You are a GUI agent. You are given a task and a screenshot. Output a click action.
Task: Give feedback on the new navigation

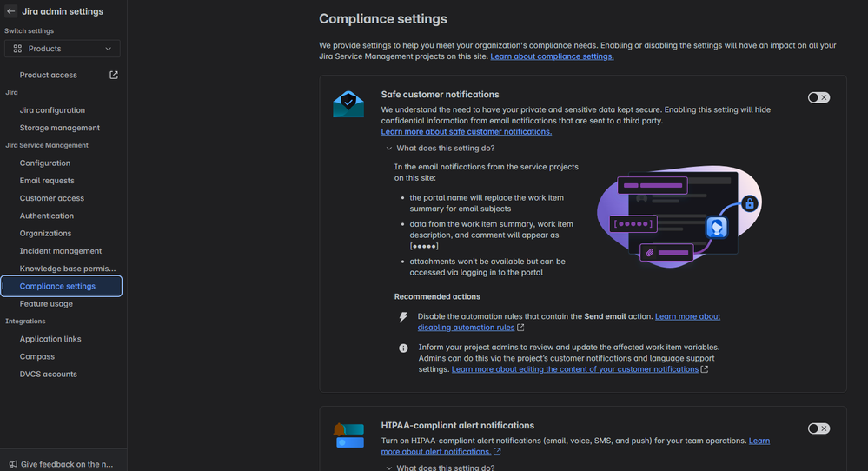click(x=66, y=464)
